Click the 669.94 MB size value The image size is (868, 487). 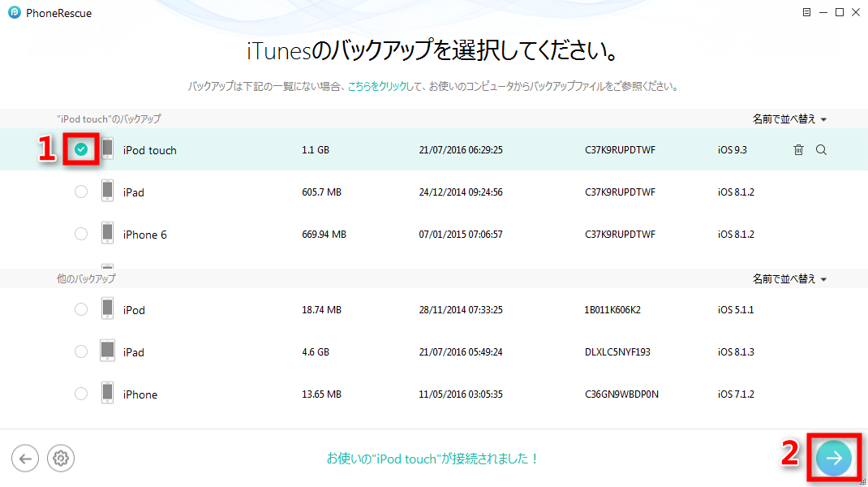(324, 235)
